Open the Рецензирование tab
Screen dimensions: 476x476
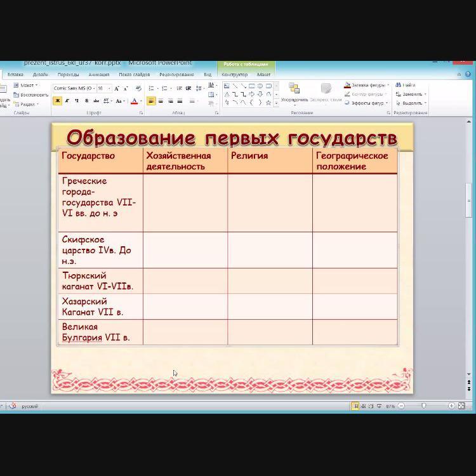click(x=176, y=74)
